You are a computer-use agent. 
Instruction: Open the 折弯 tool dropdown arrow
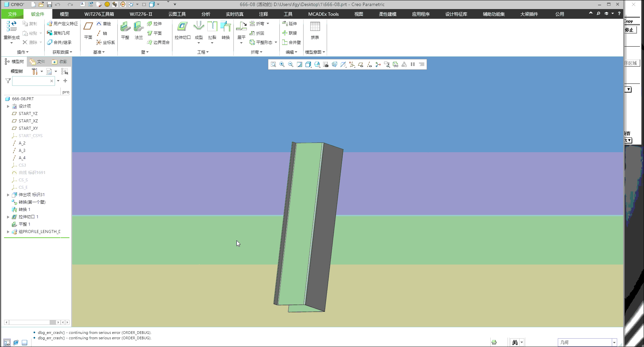click(x=268, y=24)
